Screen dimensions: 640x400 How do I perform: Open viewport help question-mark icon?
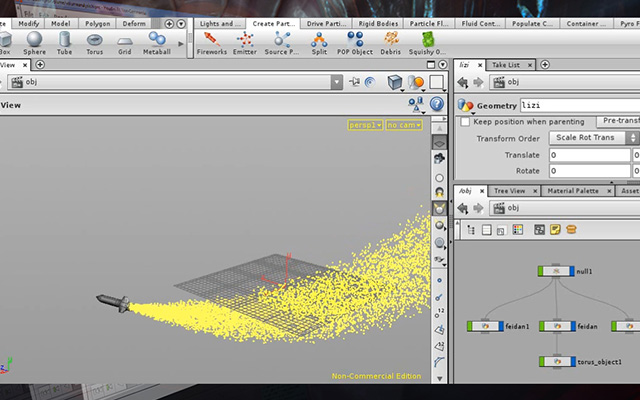click(437, 104)
